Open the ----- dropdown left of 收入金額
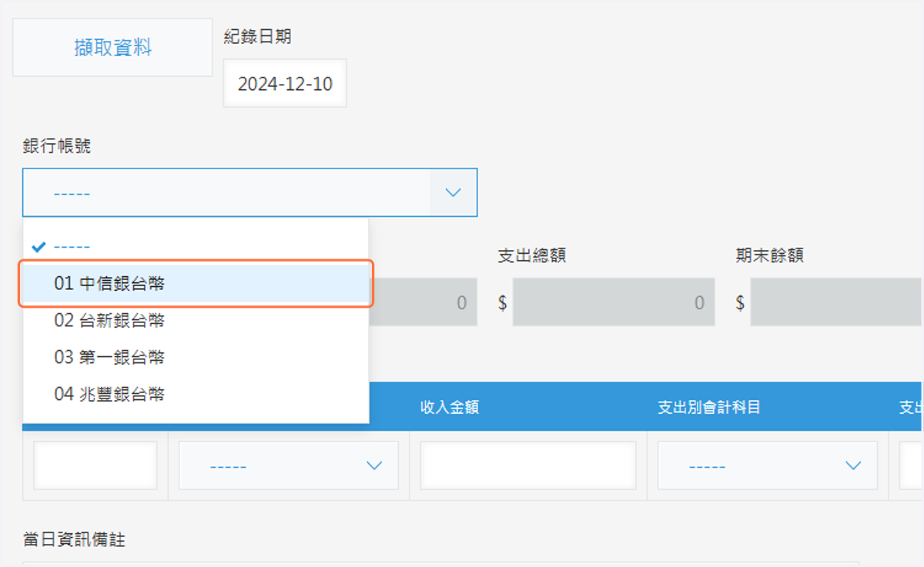 (x=289, y=465)
